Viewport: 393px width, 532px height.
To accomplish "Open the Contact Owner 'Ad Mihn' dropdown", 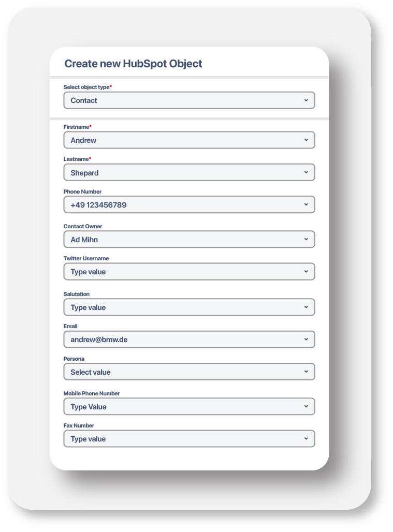I will (x=189, y=240).
